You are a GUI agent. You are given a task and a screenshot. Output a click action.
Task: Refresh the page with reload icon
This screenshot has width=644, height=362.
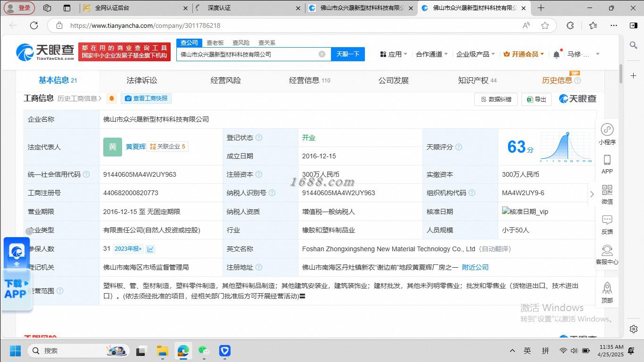[x=34, y=25]
